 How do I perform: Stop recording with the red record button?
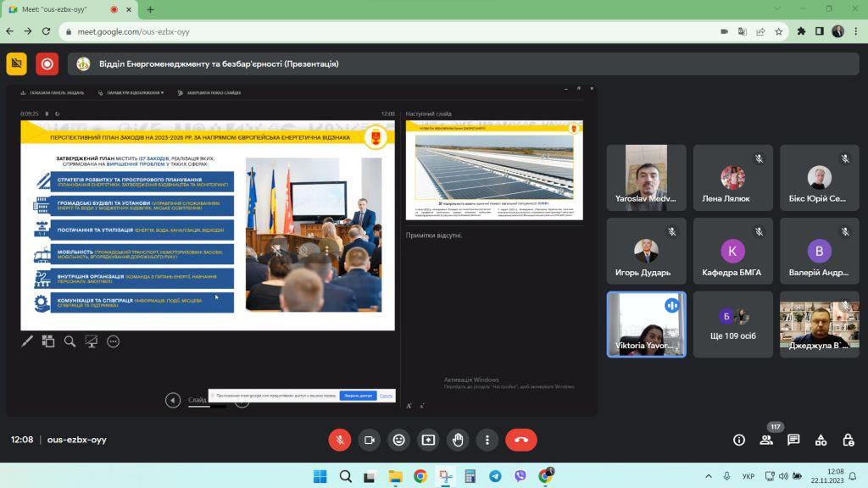click(x=47, y=64)
